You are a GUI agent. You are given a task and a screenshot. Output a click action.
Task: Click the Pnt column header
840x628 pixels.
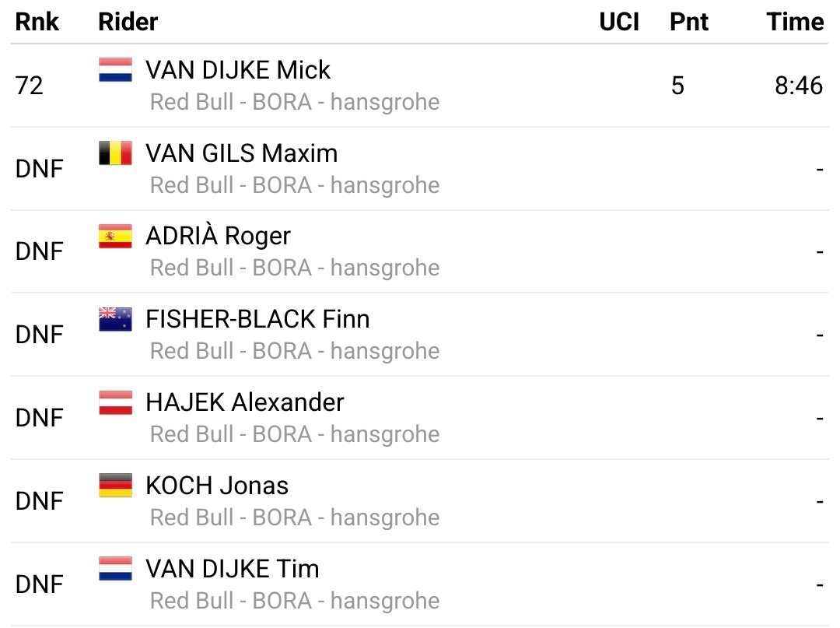(689, 22)
